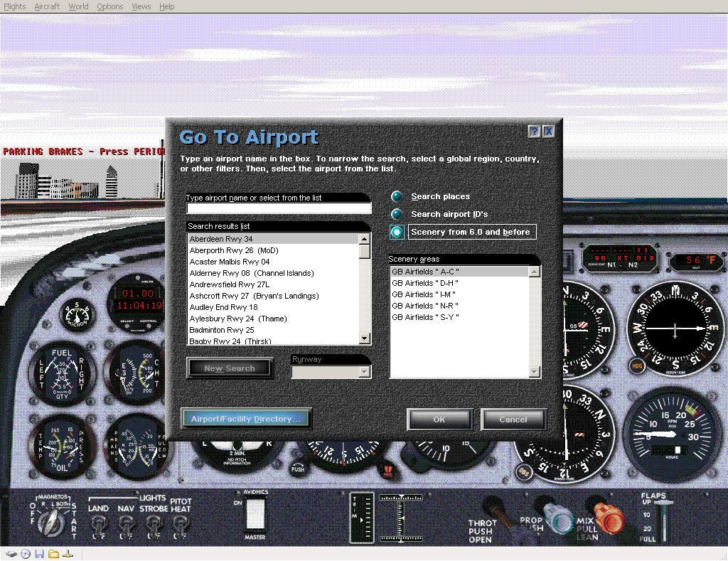The width and height of the screenshot is (728, 561).
Task: Open the Aircraft menu
Action: tap(47, 6)
